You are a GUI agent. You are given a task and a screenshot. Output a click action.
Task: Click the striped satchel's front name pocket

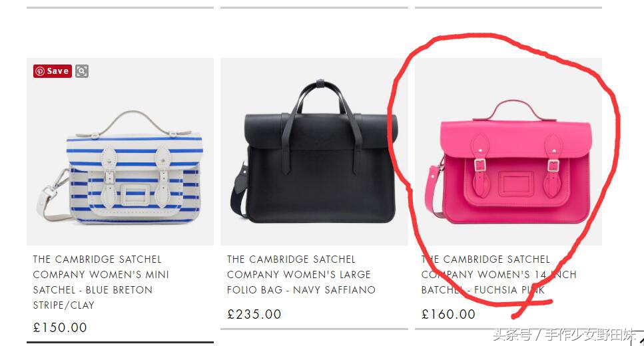(135, 195)
